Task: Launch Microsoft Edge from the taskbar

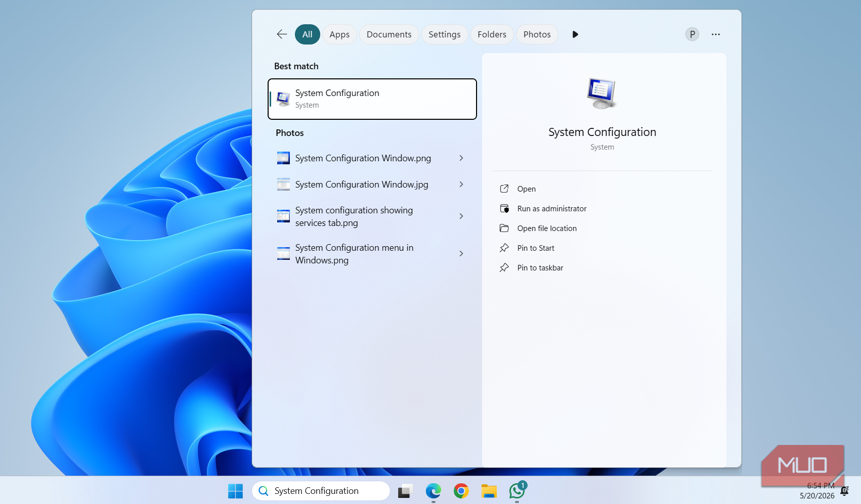Action: tap(434, 491)
